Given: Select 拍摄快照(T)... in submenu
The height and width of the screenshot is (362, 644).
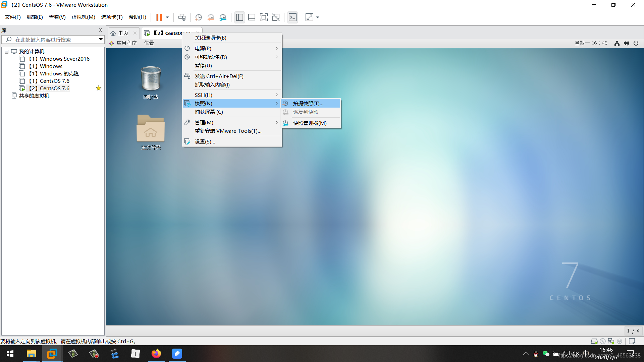Looking at the screenshot, I should (x=308, y=103).
